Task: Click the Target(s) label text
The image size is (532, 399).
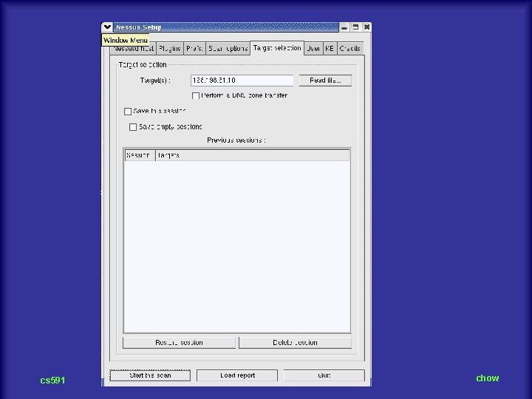Action: point(155,81)
